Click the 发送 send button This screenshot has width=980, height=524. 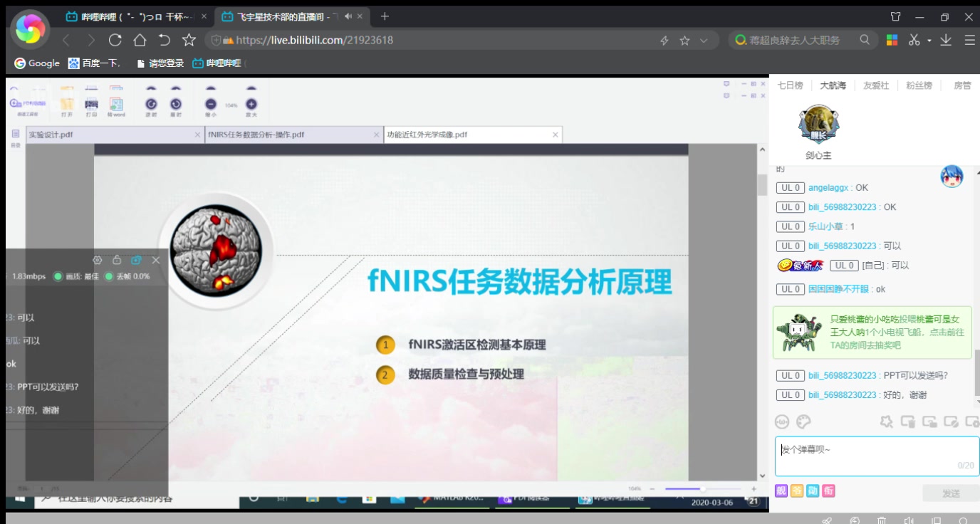tap(951, 493)
